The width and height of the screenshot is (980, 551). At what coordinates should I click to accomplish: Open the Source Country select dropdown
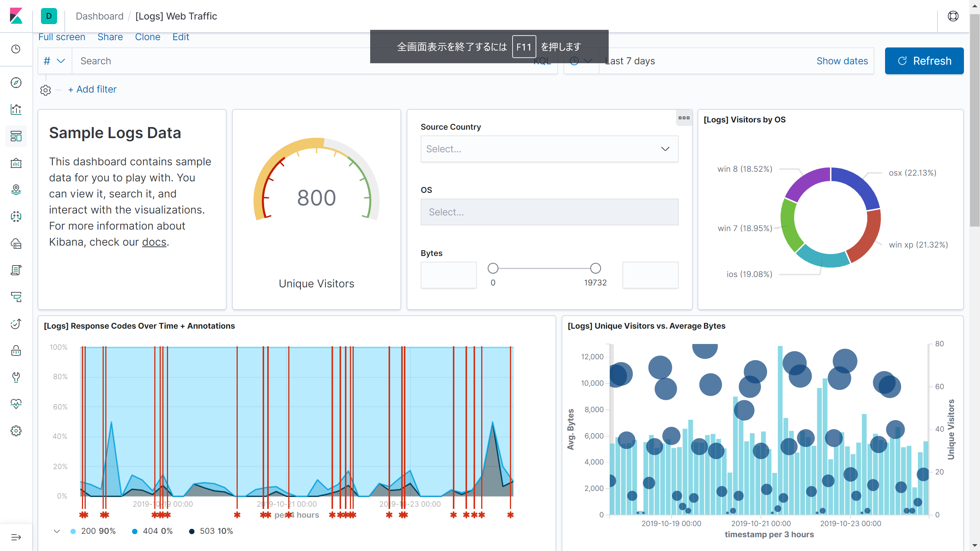point(549,149)
